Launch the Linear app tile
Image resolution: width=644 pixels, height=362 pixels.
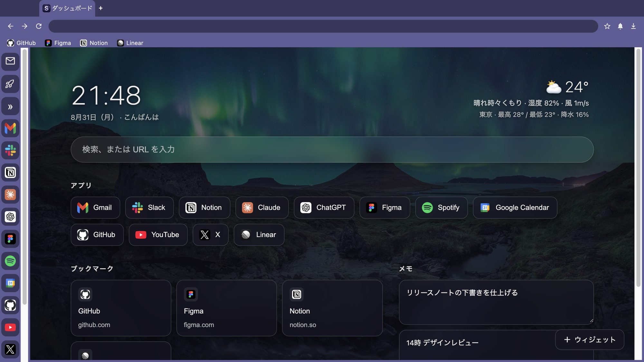tap(259, 235)
